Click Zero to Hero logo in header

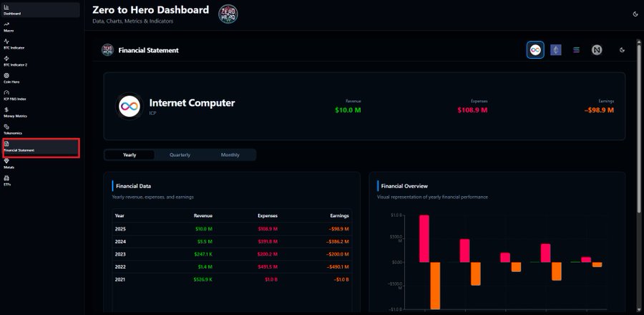(228, 14)
